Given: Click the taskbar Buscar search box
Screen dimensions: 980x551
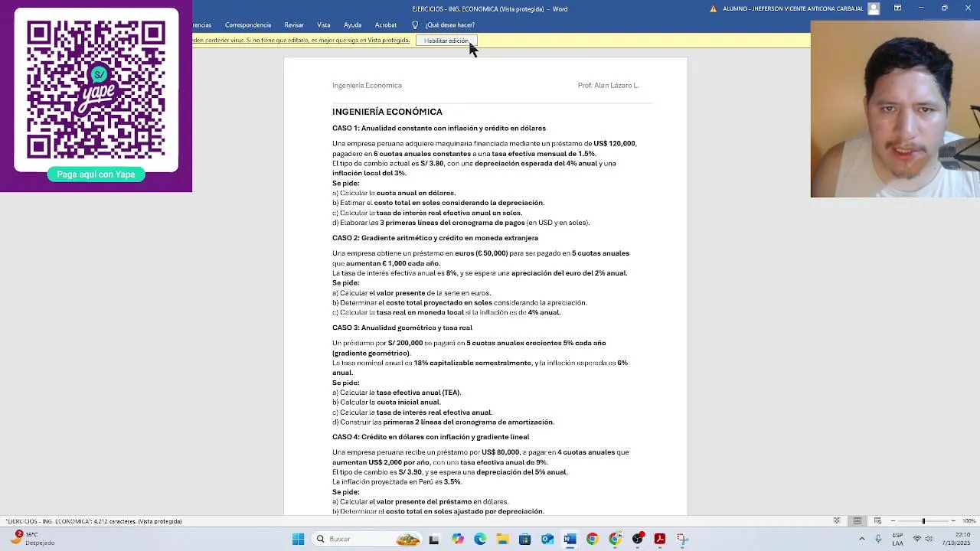Looking at the screenshot, I should (367, 539).
